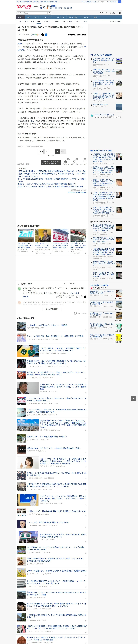
Task: Click the ウェブ検索 input field
Action: click(102, 2)
